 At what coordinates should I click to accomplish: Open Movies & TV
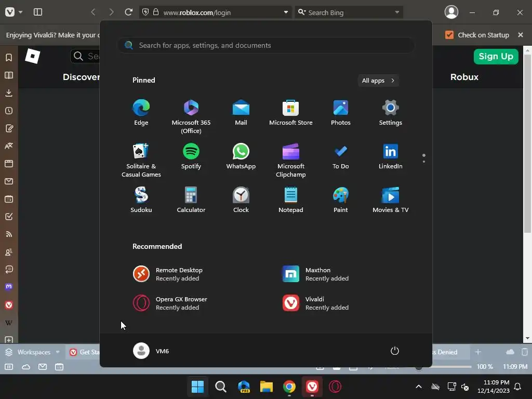(x=391, y=200)
